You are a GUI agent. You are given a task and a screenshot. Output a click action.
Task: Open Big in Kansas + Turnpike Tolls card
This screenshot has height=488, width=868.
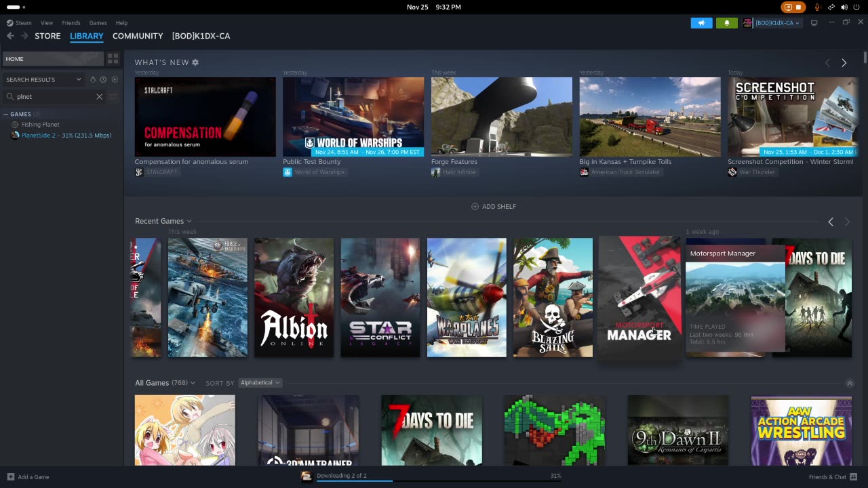pyautogui.click(x=650, y=117)
